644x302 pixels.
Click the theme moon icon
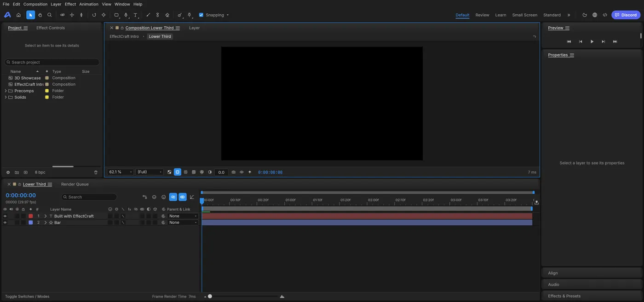(x=585, y=15)
